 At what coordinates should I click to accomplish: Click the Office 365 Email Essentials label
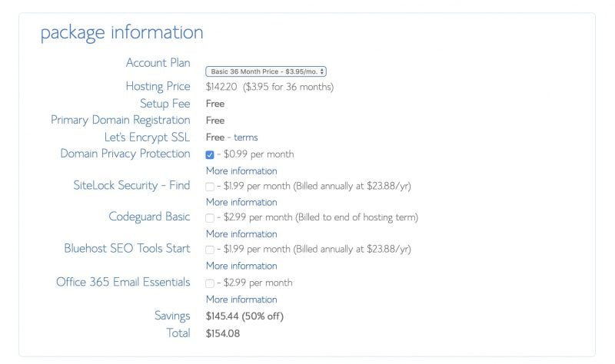(123, 282)
